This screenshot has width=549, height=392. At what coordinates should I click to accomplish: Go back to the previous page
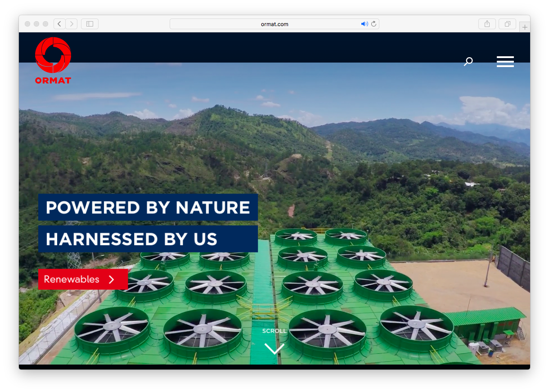tap(59, 24)
